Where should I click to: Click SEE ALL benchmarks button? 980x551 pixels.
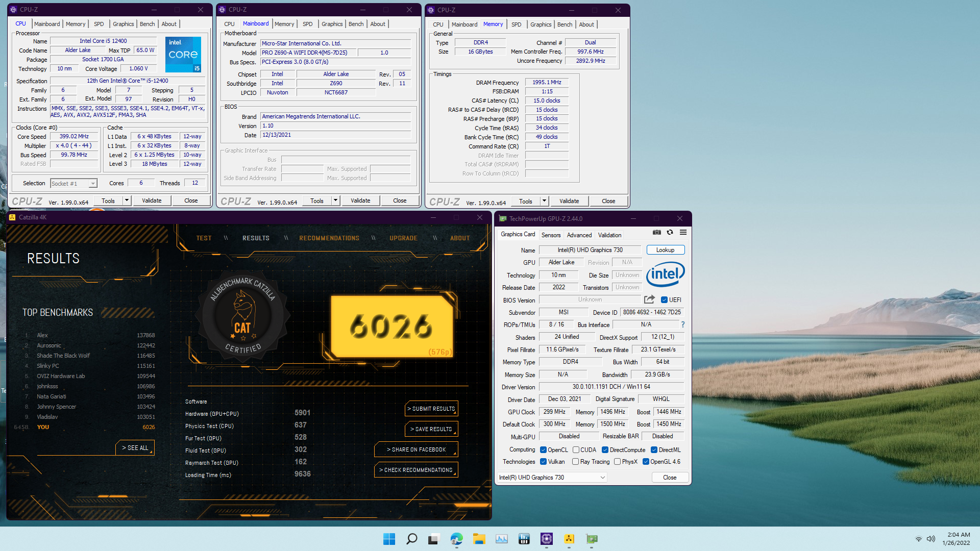pos(135,447)
